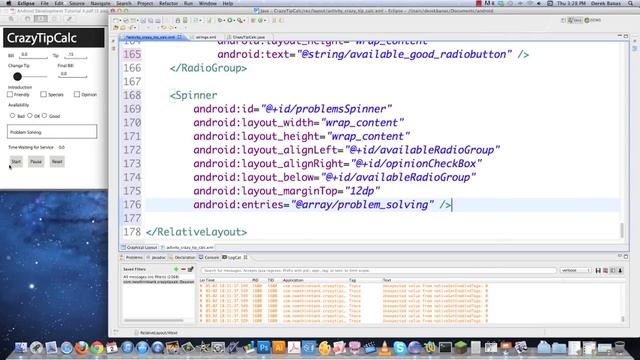
Task: Open the Refactor menu
Action: pos(168,3)
